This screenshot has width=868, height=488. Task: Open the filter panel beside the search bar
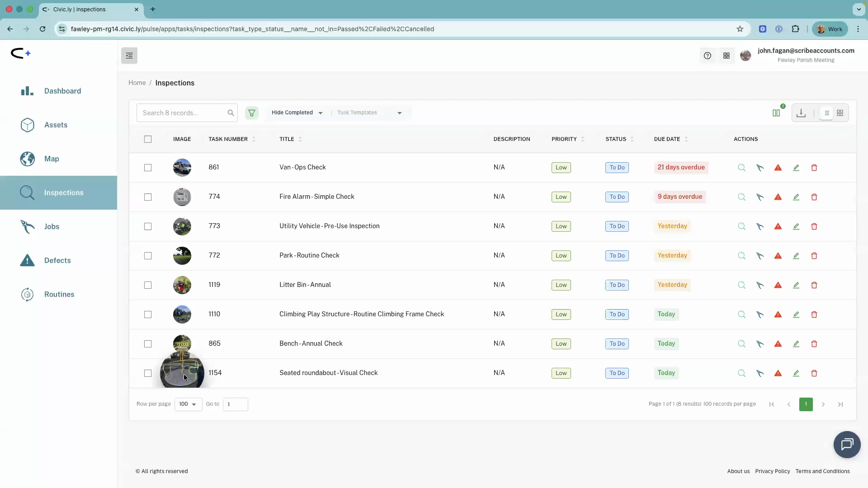pyautogui.click(x=252, y=113)
